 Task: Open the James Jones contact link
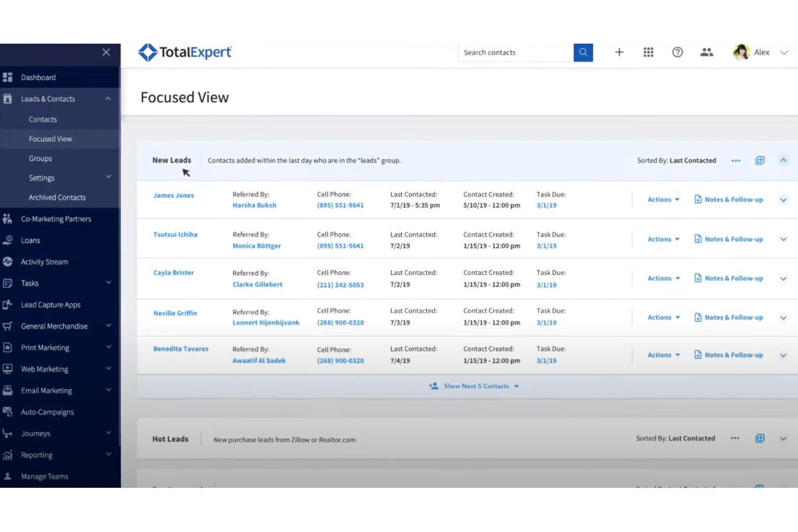pyautogui.click(x=174, y=196)
